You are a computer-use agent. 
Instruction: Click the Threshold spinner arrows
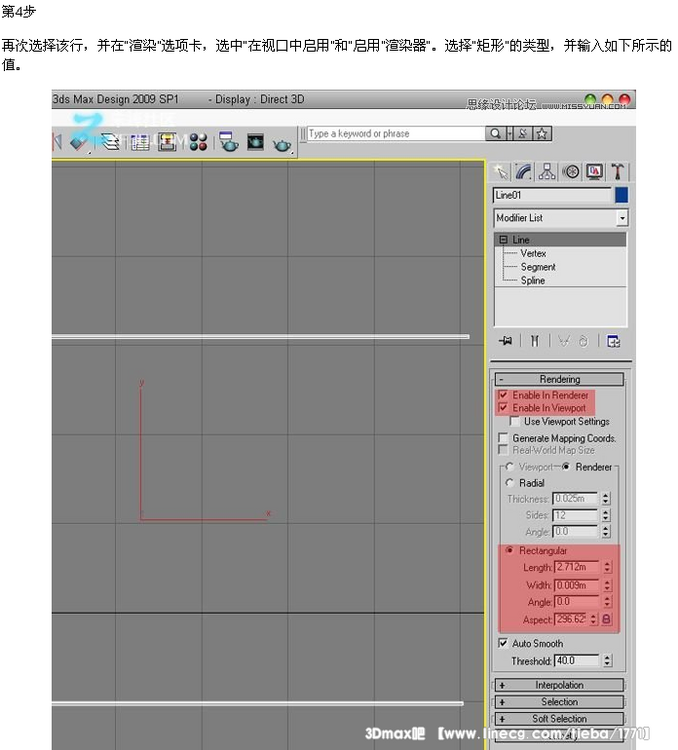607,661
